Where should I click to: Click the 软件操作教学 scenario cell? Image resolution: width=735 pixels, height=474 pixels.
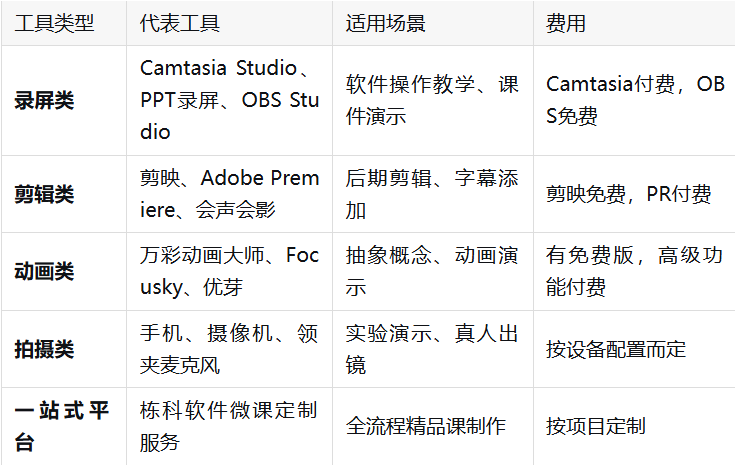[x=433, y=100]
